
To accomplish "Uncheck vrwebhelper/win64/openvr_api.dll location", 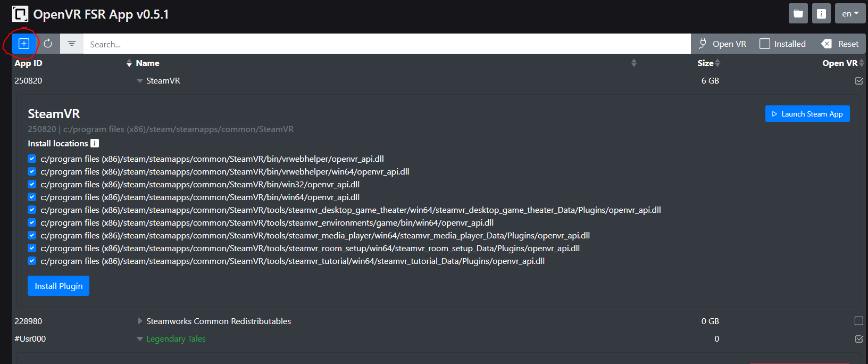I will 32,171.
